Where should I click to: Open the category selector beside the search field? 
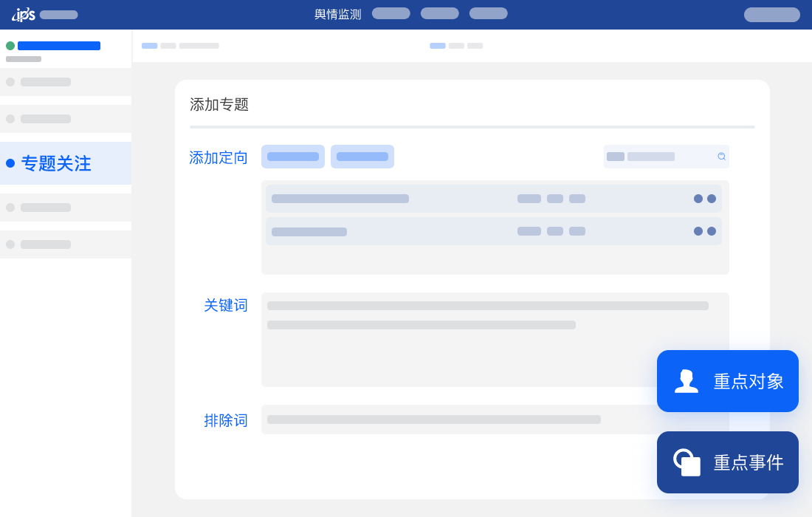coord(616,157)
